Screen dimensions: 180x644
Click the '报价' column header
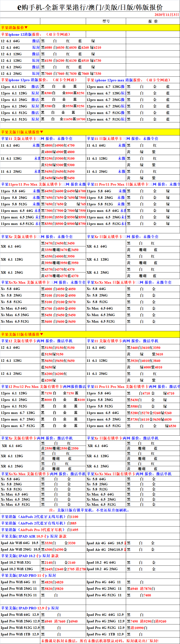(x=153, y=21)
